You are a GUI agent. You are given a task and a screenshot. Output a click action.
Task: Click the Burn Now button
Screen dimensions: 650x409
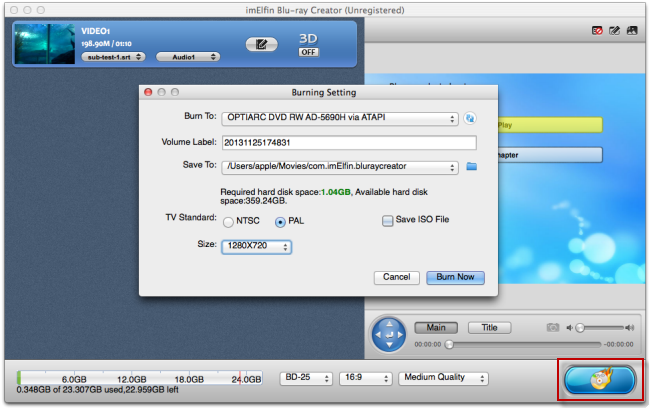[x=455, y=277]
